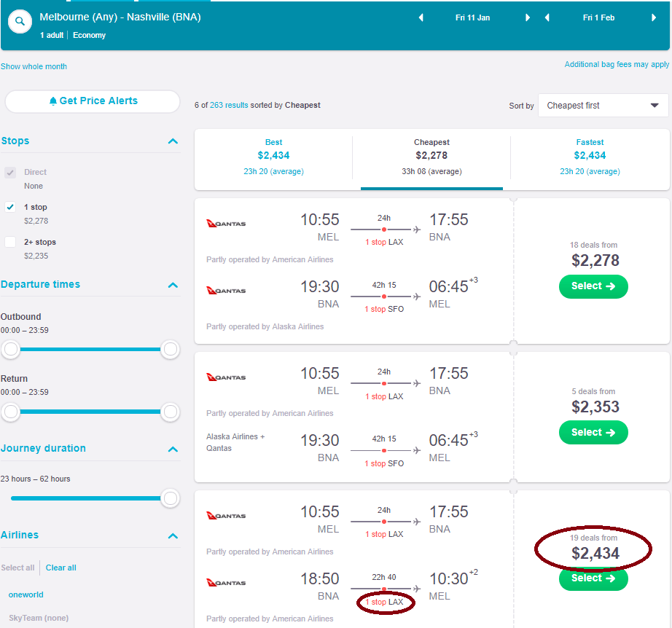Check the Direct stops option
This screenshot has height=628, width=672.
[x=10, y=172]
